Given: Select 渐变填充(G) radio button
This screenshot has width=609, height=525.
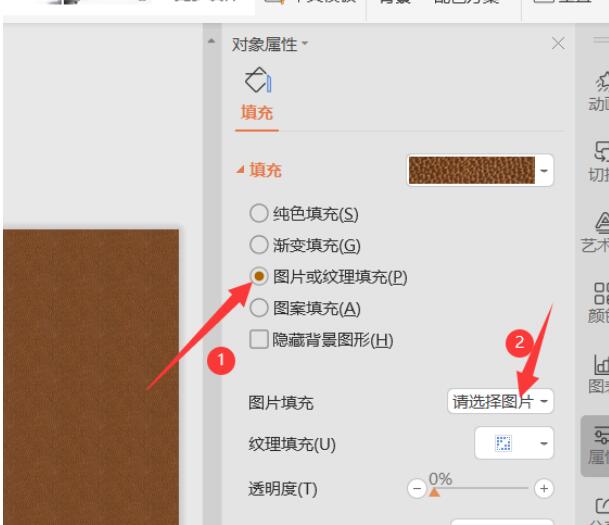Looking at the screenshot, I should point(259,245).
